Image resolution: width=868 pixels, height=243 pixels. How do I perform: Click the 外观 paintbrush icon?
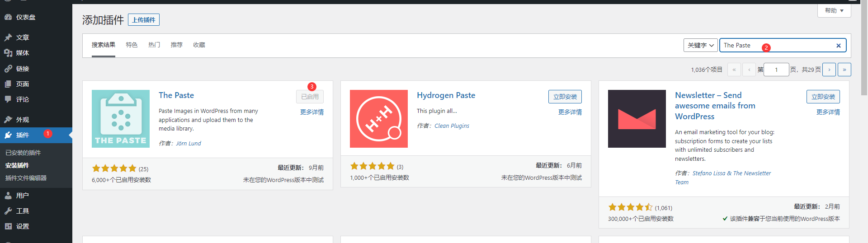coord(8,120)
